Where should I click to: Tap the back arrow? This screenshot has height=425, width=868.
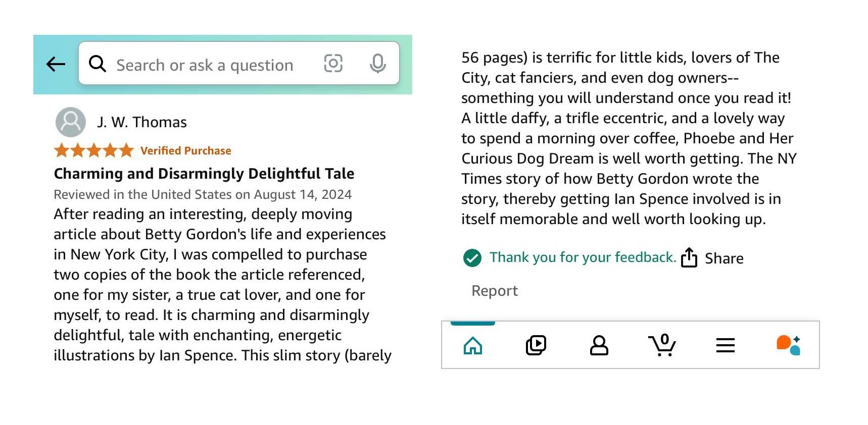55,64
